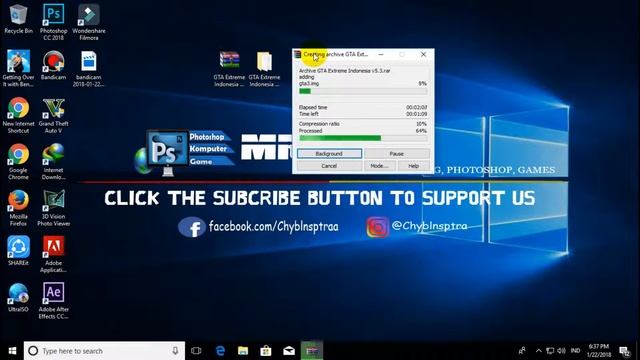Select GTA Extreme Indonesia folder icon
This screenshot has width=640, height=360.
click(264, 69)
